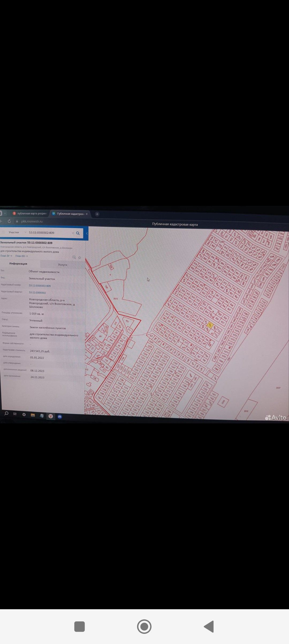This screenshot has height=644, width=289.
Task: Click the zoom-to-object icon beside the star
Action: tap(74, 257)
